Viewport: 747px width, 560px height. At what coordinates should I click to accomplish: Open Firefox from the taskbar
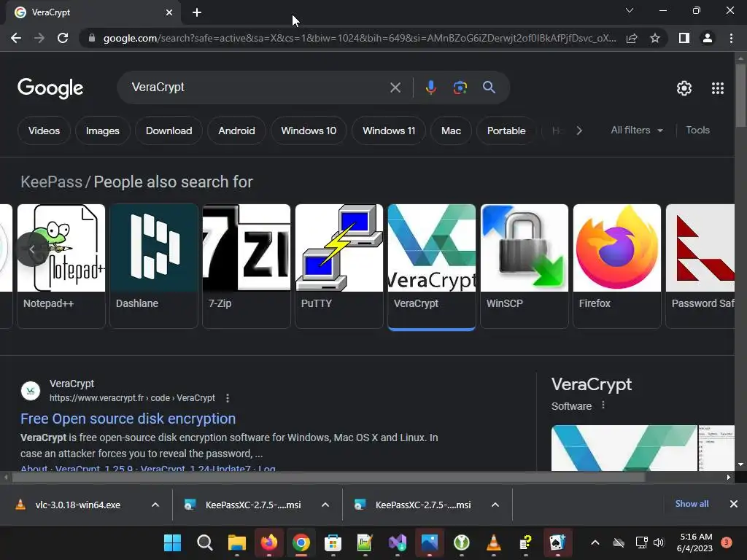click(269, 542)
